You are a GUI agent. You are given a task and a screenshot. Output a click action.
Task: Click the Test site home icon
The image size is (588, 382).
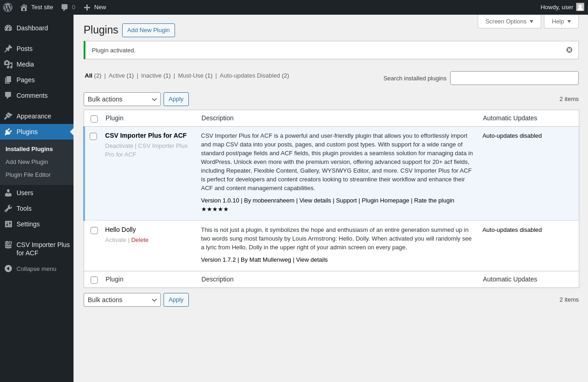click(x=24, y=7)
